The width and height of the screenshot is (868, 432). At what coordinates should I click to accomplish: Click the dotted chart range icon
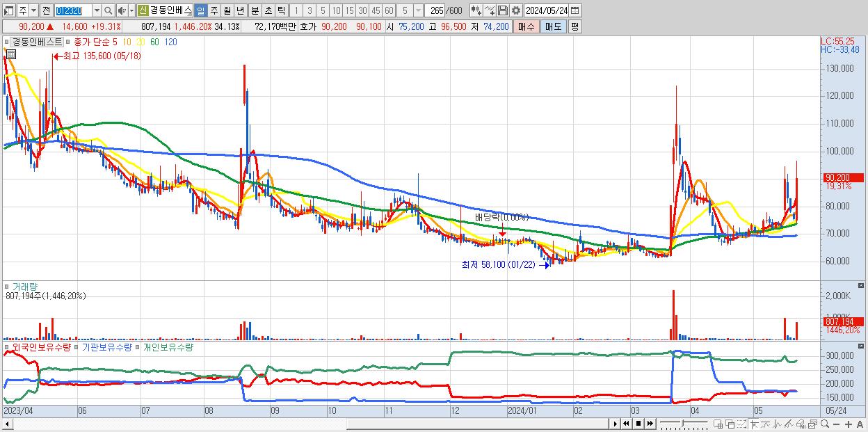(741, 424)
